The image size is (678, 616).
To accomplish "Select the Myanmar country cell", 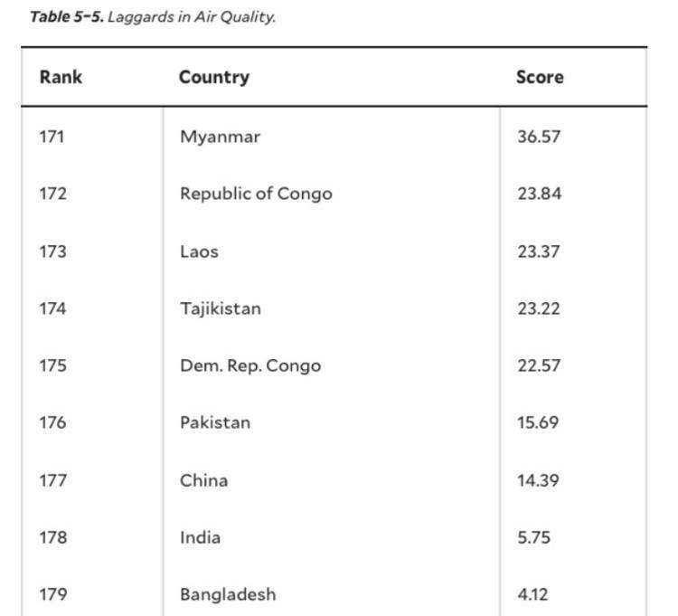I will point(220,137).
